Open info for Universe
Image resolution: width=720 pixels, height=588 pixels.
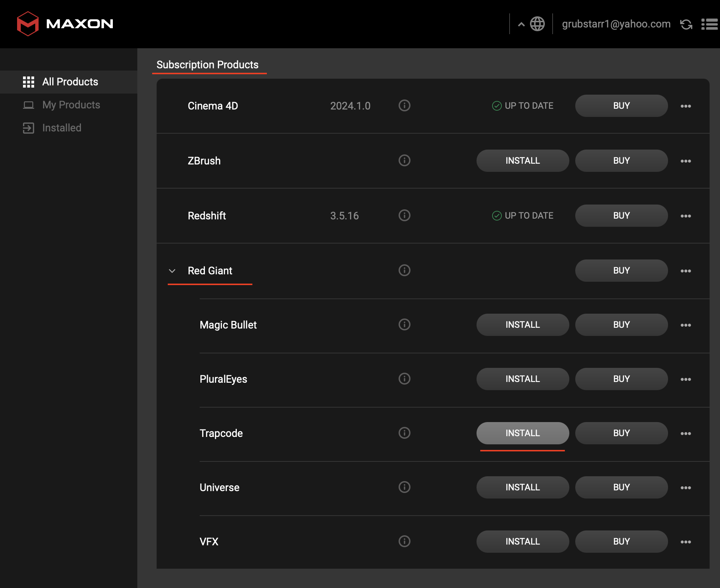pos(404,487)
